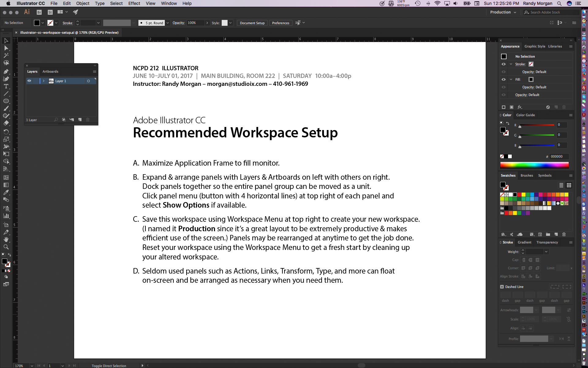
Task: Hide Layer 1 with eye icon
Action: 29,81
